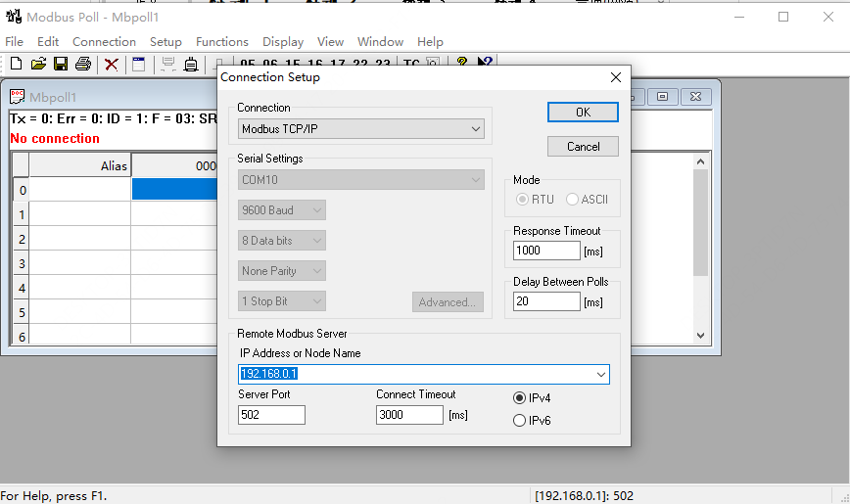Viewport: 850px width, 504px height.
Task: Click the context help arrow-question icon
Action: (485, 62)
